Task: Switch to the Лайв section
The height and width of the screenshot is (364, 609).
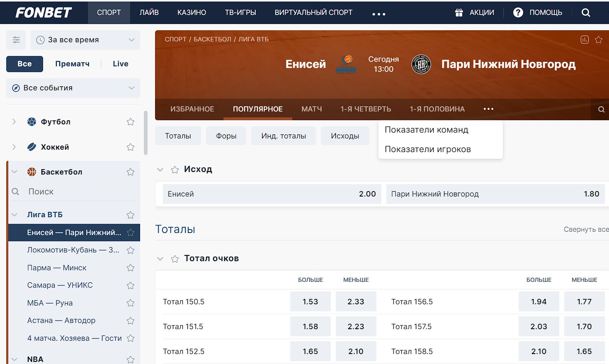Action: pos(149,12)
